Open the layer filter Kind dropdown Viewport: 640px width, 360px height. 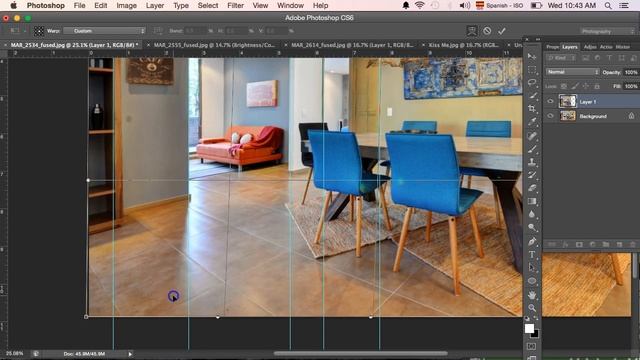tap(561, 58)
